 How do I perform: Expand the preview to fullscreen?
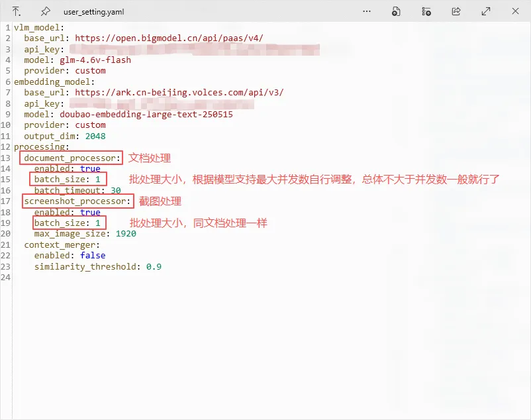coord(485,11)
